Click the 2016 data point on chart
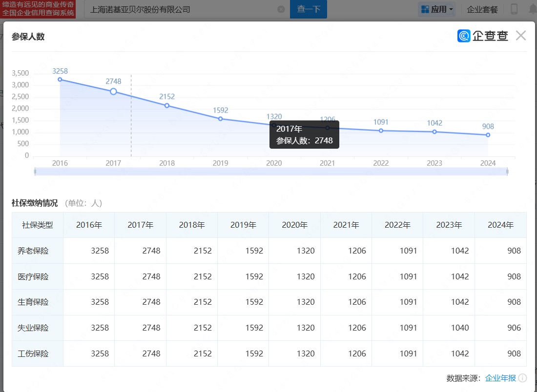This screenshot has width=537, height=392. (x=60, y=79)
